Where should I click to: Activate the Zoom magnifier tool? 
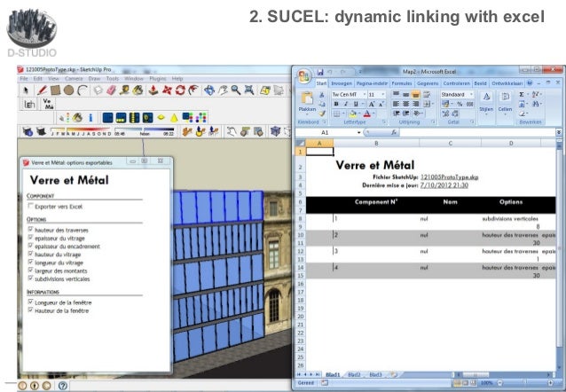click(236, 90)
